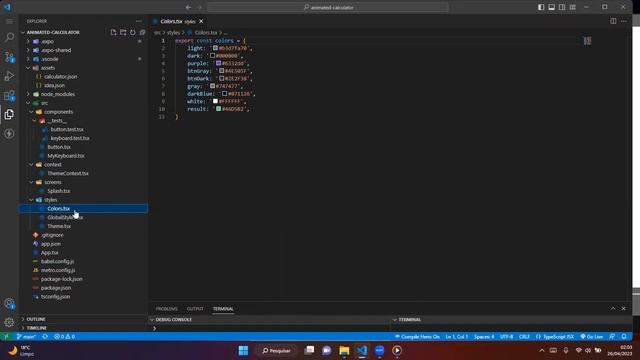Open Explorer views and more actions menu

coord(139,21)
